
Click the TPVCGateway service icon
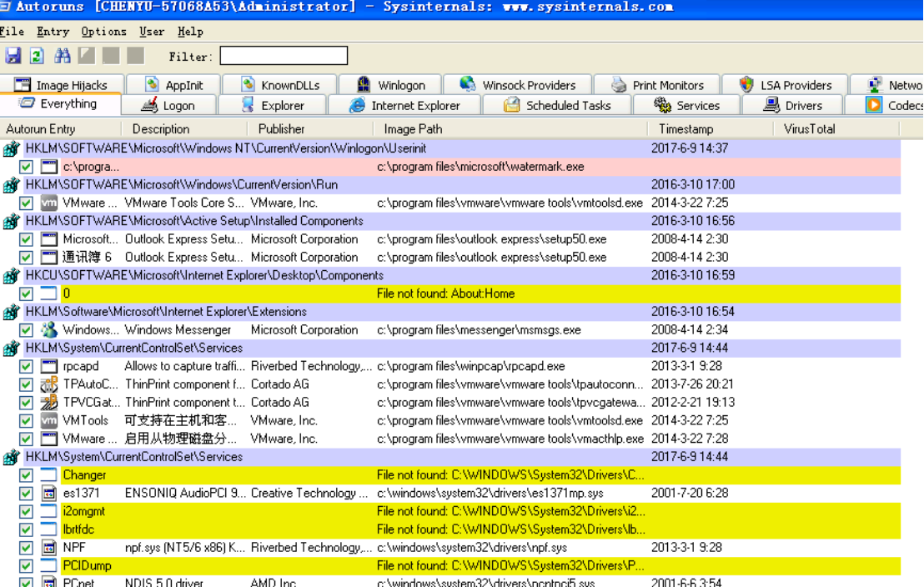49,403
